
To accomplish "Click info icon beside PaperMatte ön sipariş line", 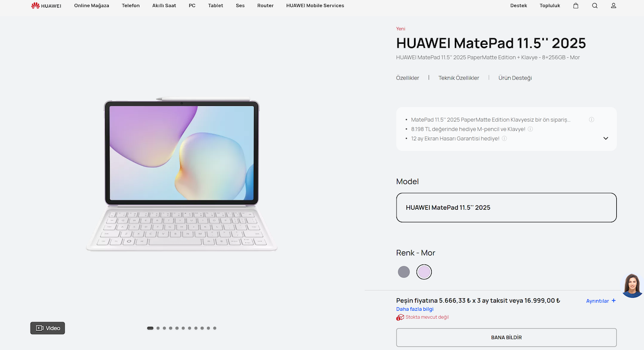I will pyautogui.click(x=592, y=120).
